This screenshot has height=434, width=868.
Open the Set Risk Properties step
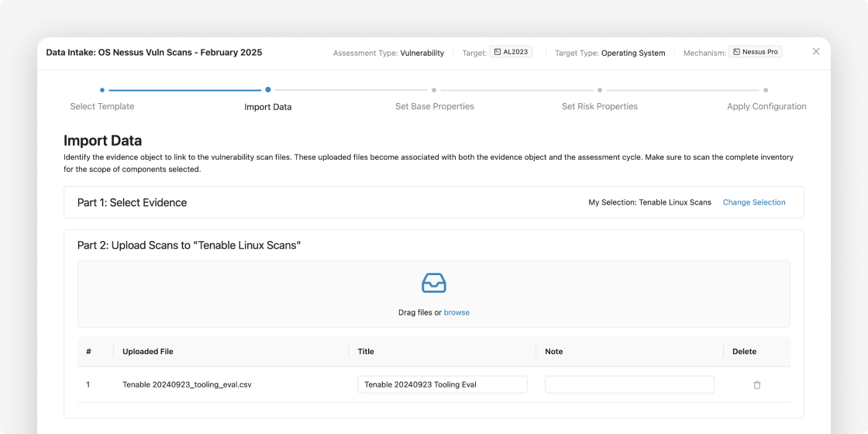pyautogui.click(x=600, y=106)
